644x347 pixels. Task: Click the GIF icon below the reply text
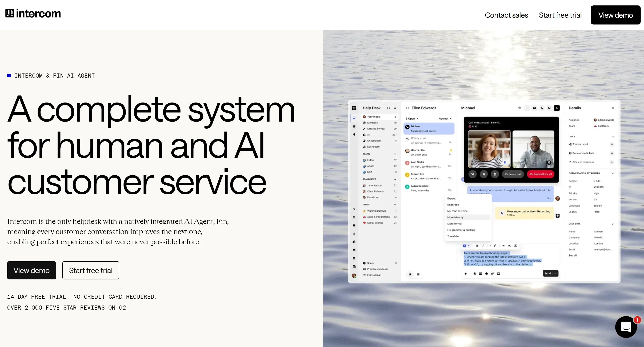pos(481,274)
